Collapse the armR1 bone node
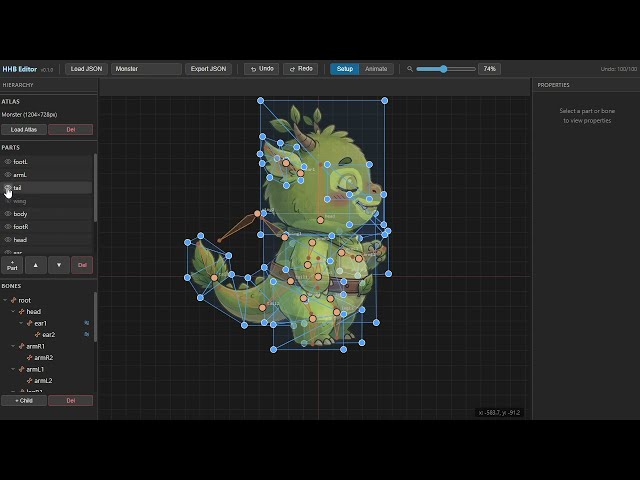Viewport: 640px width, 480px height. [13, 346]
